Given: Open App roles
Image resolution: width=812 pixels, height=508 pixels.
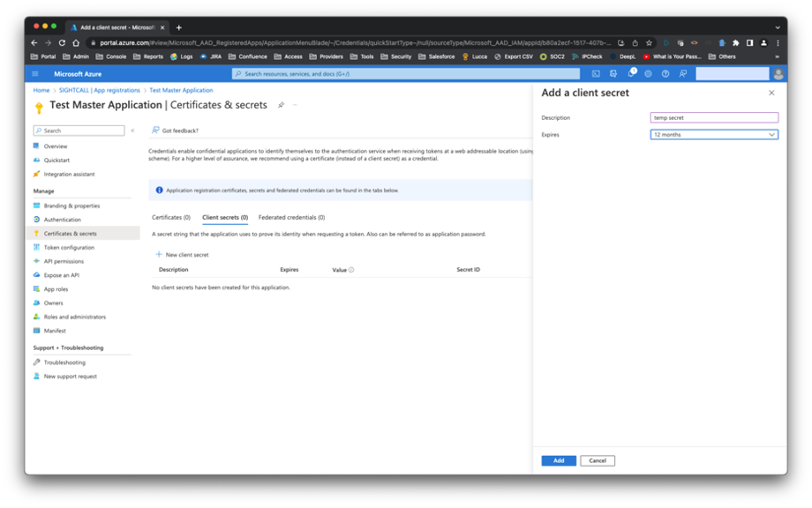Looking at the screenshot, I should coord(56,289).
